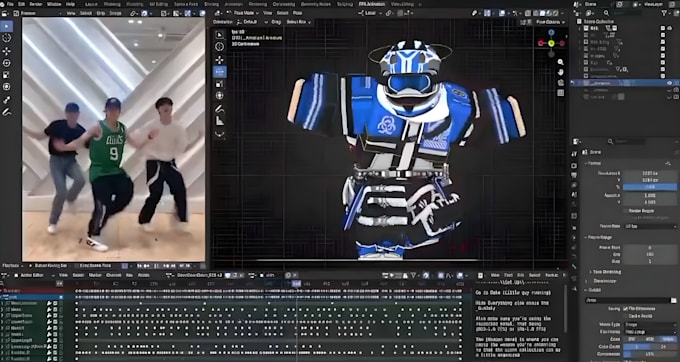Click the dope sheet filter funnel icon
680x362 pixels.
[x=413, y=275]
